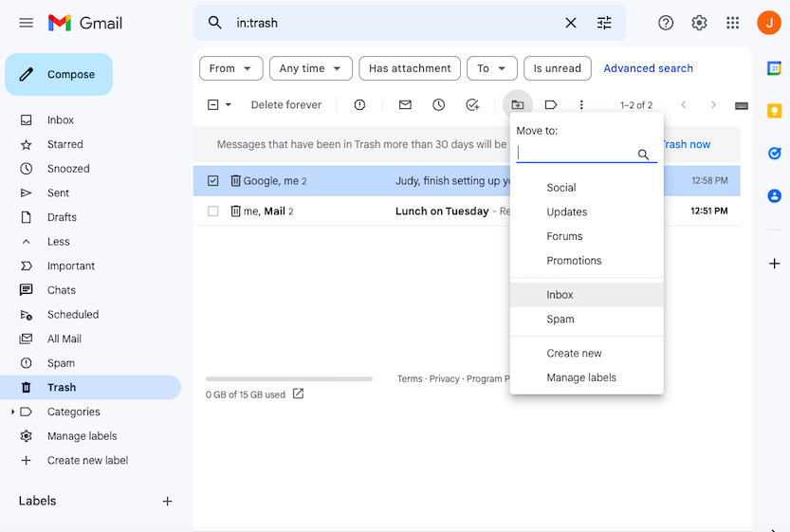Screen dimensions: 790x532
Task: Mark as read envelope icon
Action: click(x=405, y=104)
